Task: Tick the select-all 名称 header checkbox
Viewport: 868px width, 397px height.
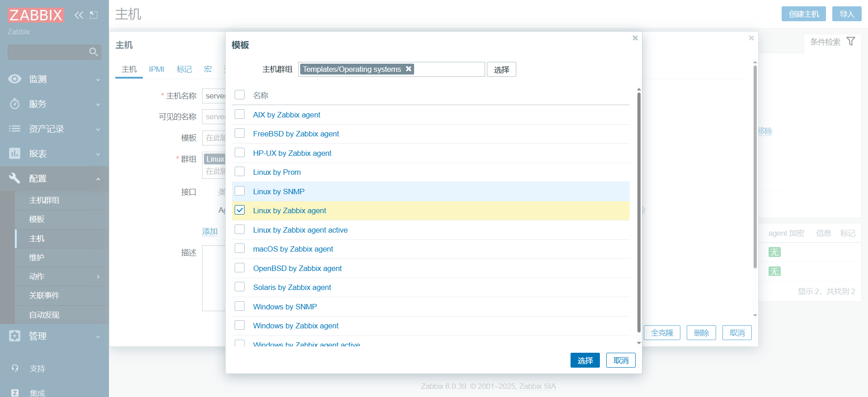Action: [x=240, y=95]
